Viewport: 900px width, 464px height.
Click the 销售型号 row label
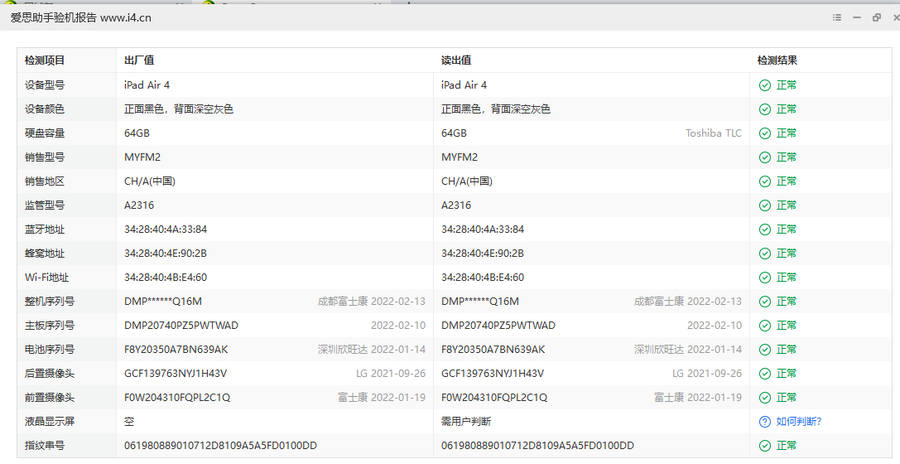pos(45,157)
